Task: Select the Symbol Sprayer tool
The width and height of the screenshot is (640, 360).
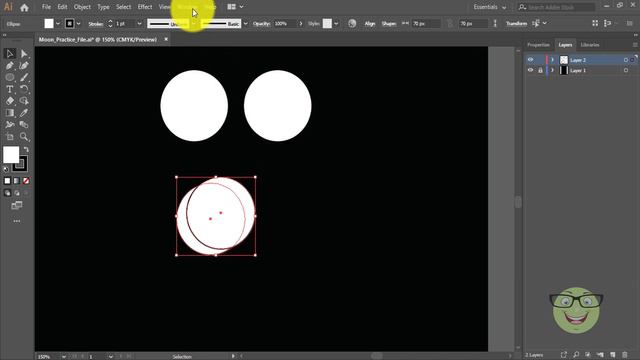Action: click(x=10, y=124)
